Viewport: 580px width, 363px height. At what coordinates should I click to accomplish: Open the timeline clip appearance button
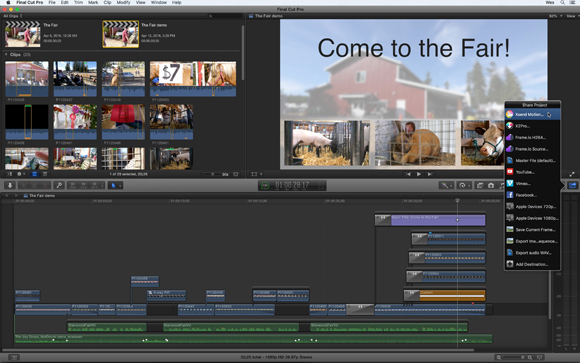coord(540,357)
